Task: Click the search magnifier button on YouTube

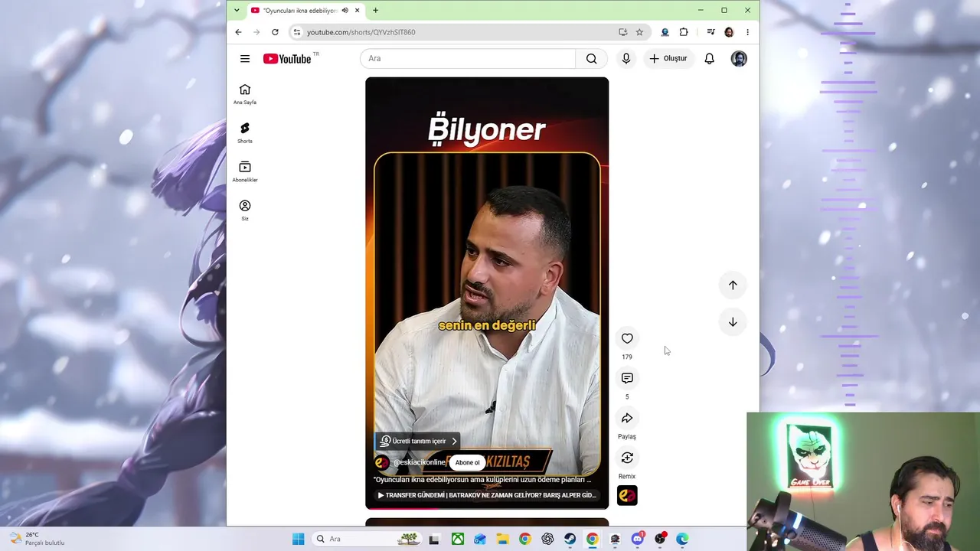Action: point(591,59)
